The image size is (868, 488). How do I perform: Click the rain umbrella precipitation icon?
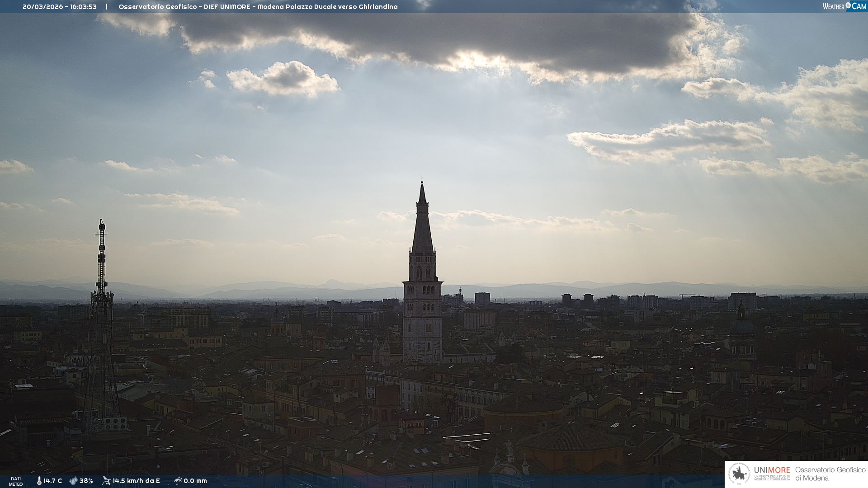coord(178,481)
